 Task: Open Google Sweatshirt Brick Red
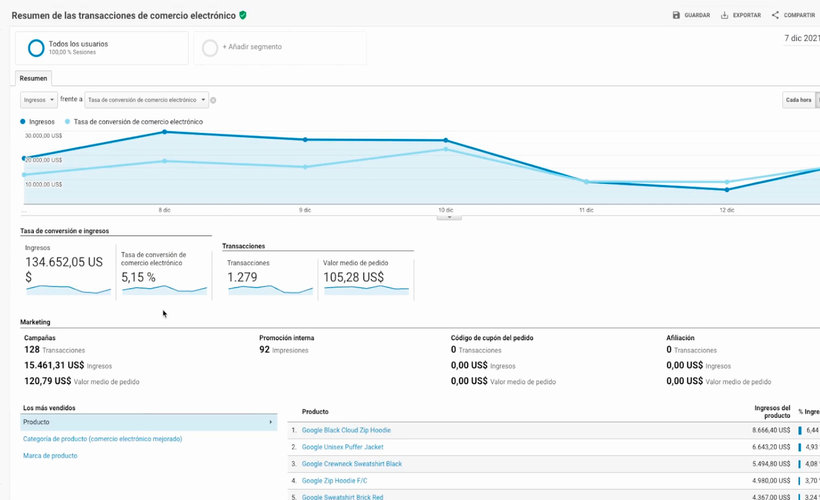343,496
